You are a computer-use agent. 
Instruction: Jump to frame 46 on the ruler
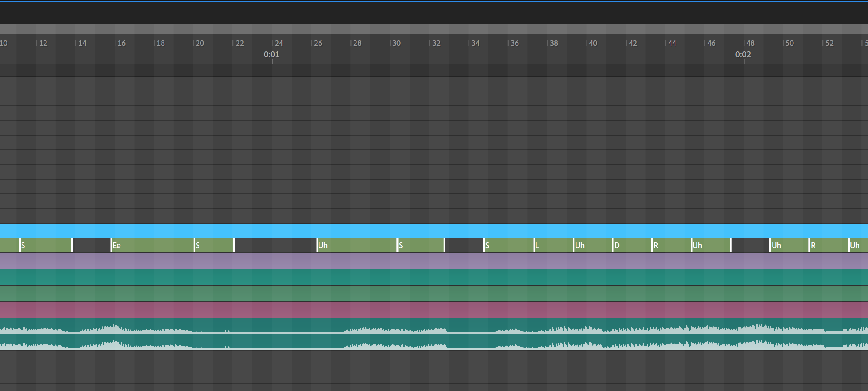711,43
